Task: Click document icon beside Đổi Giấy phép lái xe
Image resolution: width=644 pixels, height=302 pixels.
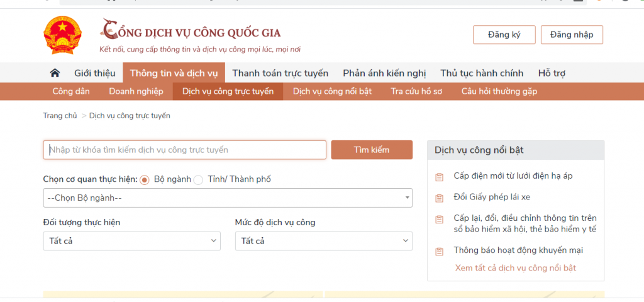Action: (440, 198)
